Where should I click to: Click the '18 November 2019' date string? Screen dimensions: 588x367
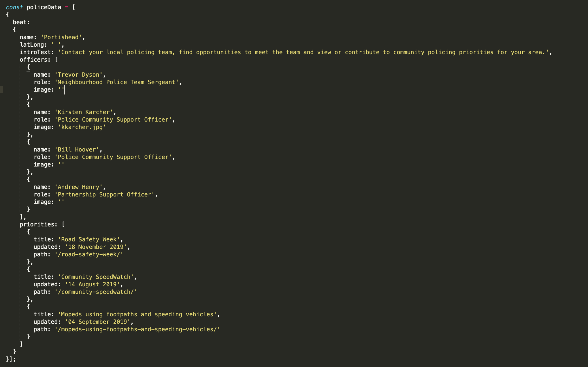96,247
